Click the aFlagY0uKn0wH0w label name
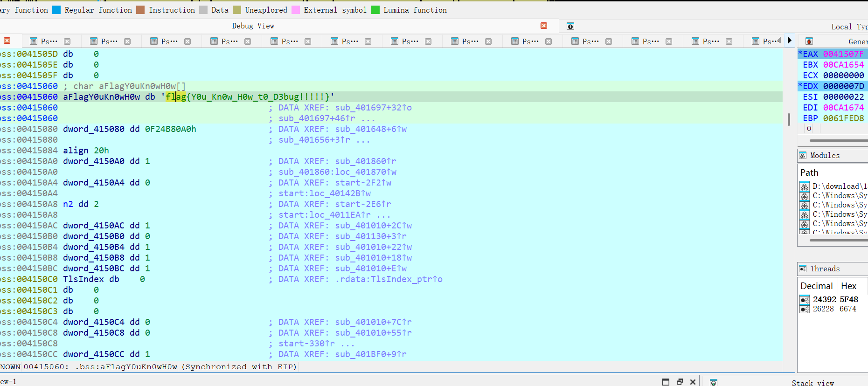Screen dimensions: 868x386 click(x=101, y=96)
